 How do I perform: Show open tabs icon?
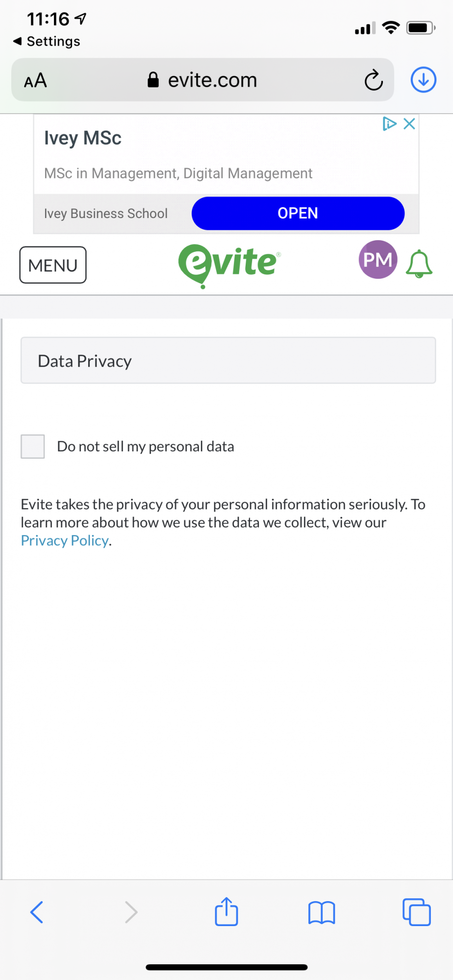click(x=417, y=912)
